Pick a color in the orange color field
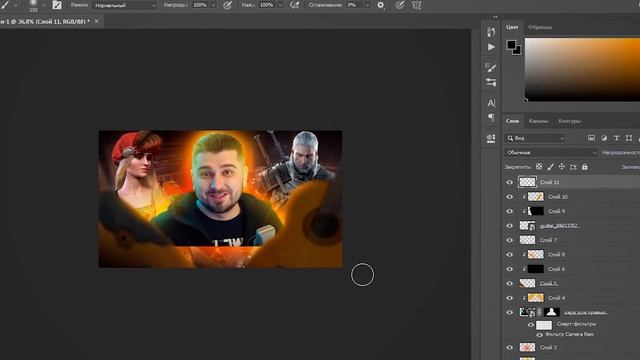This screenshot has height=360, width=640. [582, 69]
